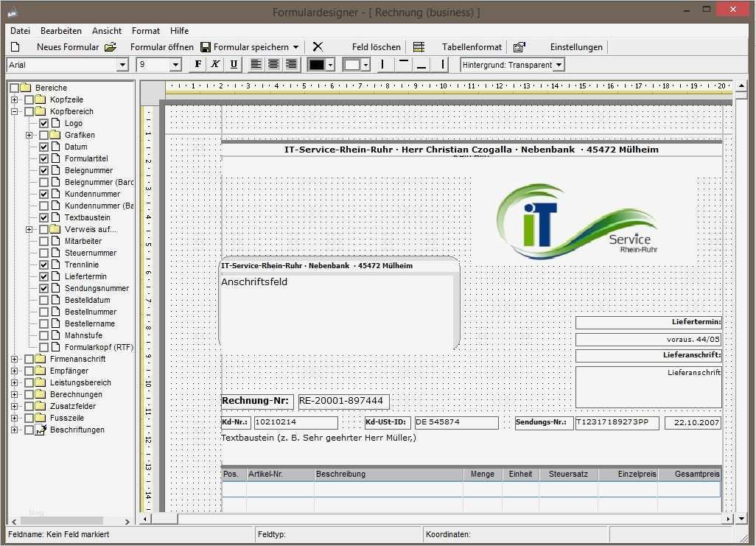This screenshot has width=756, height=546.
Task: Expand the Grafiken tree node
Action: coord(29,135)
